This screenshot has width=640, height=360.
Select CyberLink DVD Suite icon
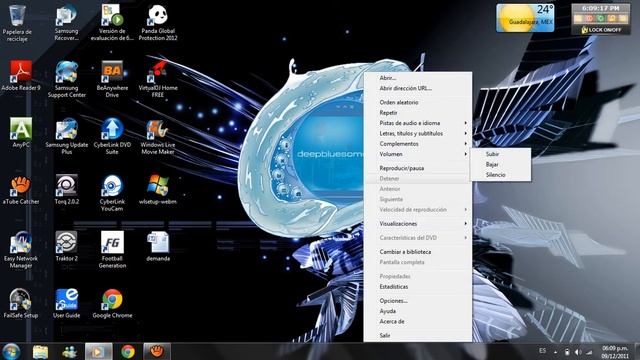click(112, 137)
